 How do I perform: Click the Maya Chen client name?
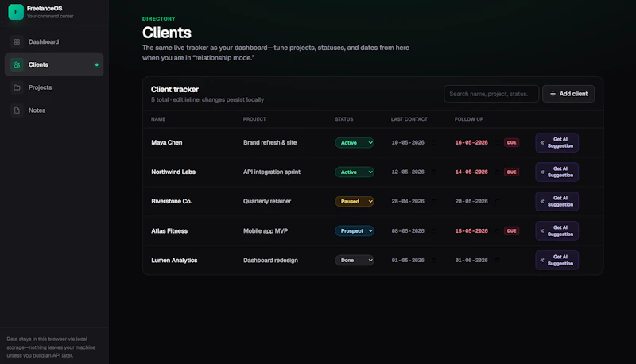point(167,143)
